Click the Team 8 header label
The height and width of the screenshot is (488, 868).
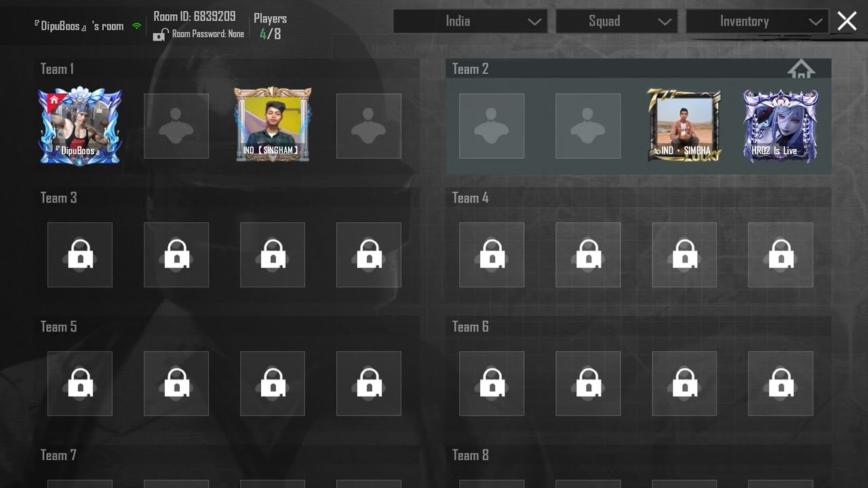470,455
